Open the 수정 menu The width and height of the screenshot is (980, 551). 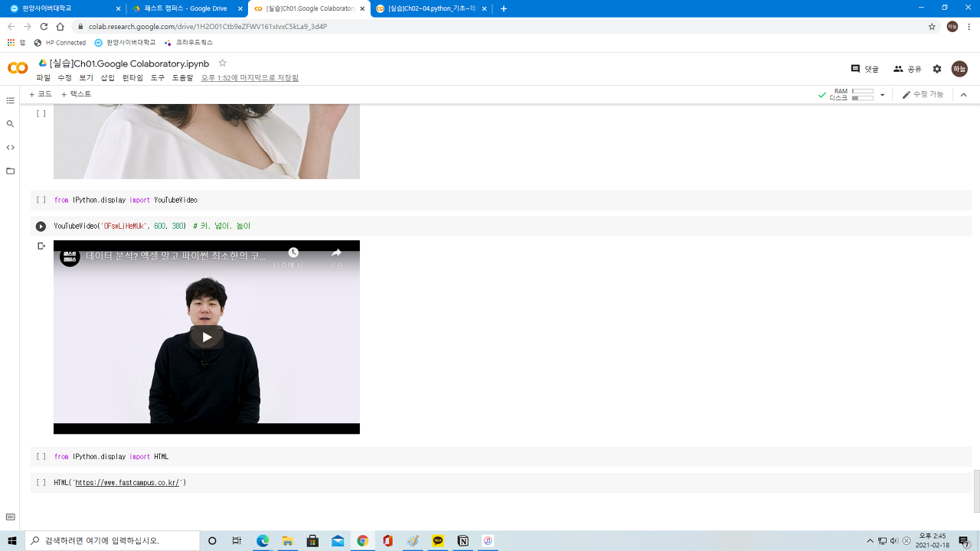click(64, 78)
